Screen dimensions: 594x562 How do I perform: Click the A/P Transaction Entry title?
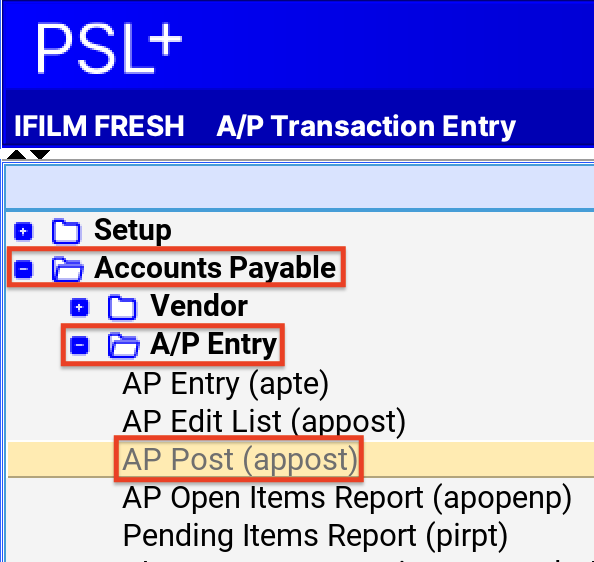coord(366,127)
